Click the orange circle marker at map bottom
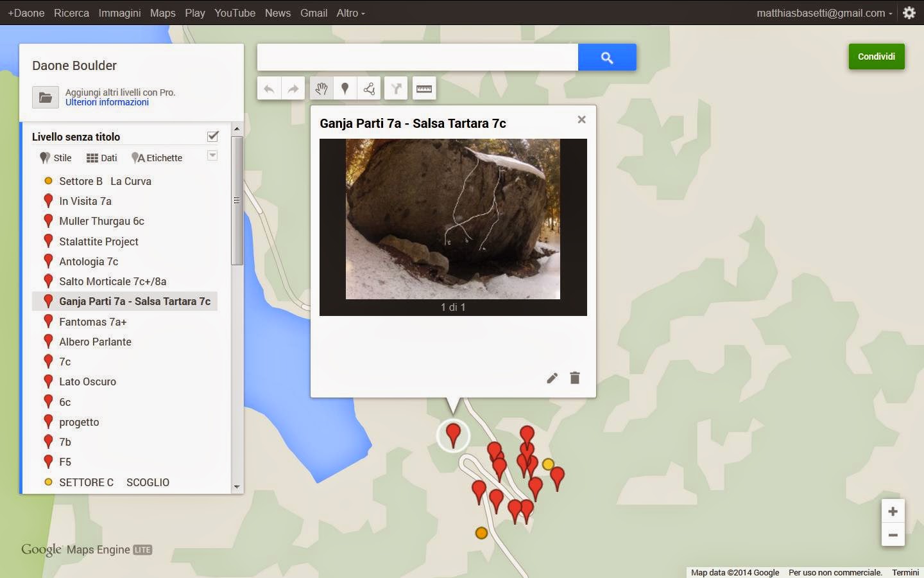The image size is (924, 578). pyautogui.click(x=481, y=532)
